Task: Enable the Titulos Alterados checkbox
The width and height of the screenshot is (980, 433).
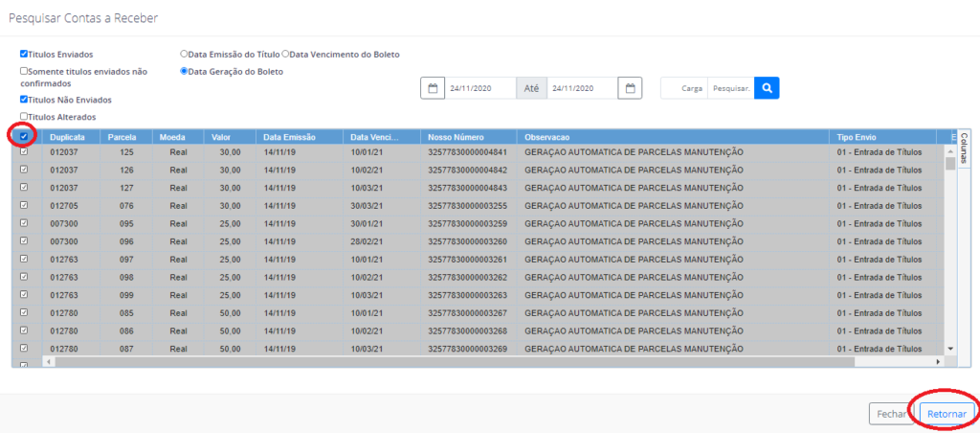Action: tap(24, 116)
